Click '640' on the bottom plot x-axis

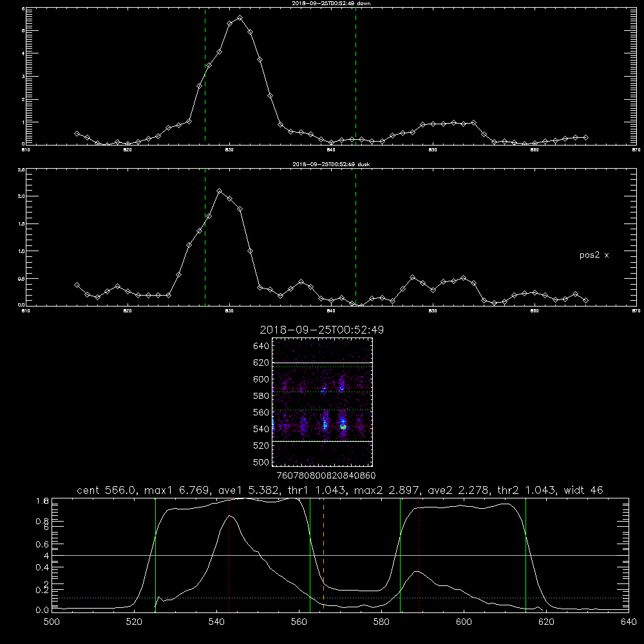(629, 622)
